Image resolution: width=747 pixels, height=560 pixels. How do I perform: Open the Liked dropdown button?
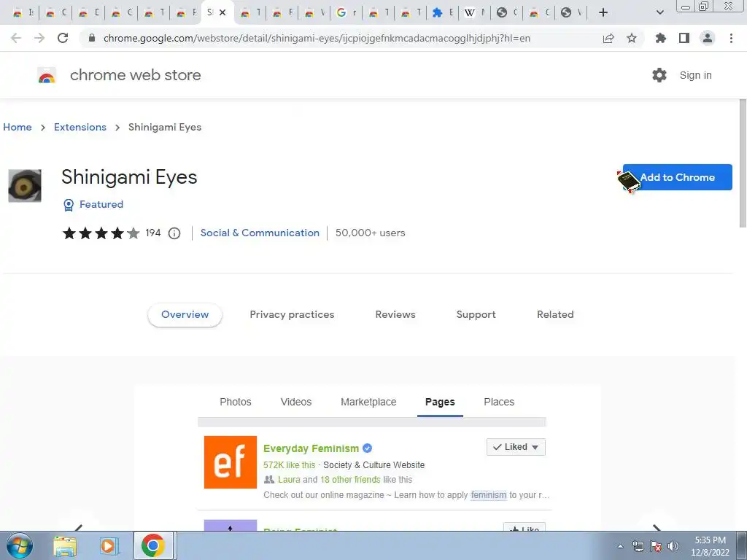click(516, 447)
